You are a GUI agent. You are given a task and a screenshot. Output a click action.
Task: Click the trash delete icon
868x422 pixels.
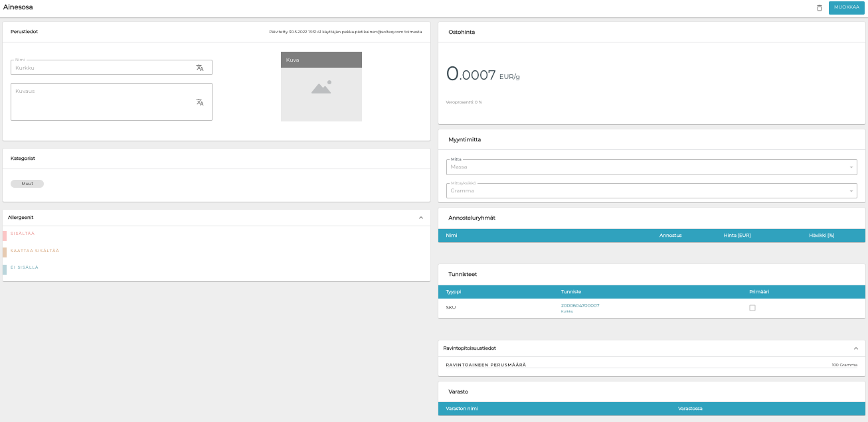pyautogui.click(x=819, y=8)
